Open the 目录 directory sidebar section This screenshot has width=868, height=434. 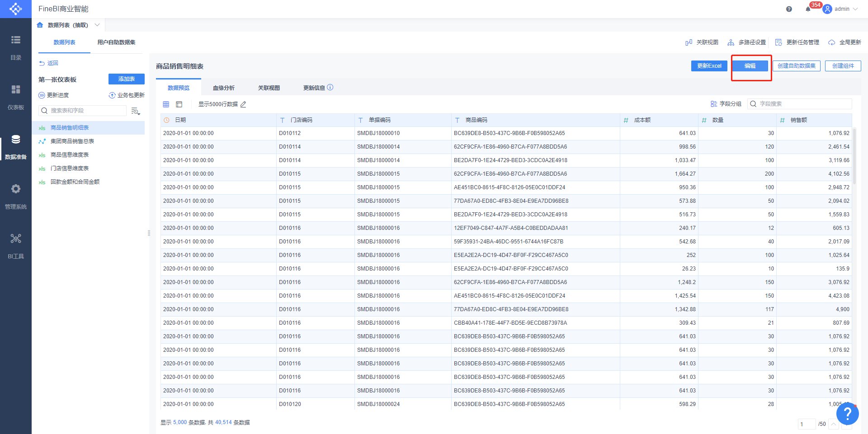[x=16, y=47]
